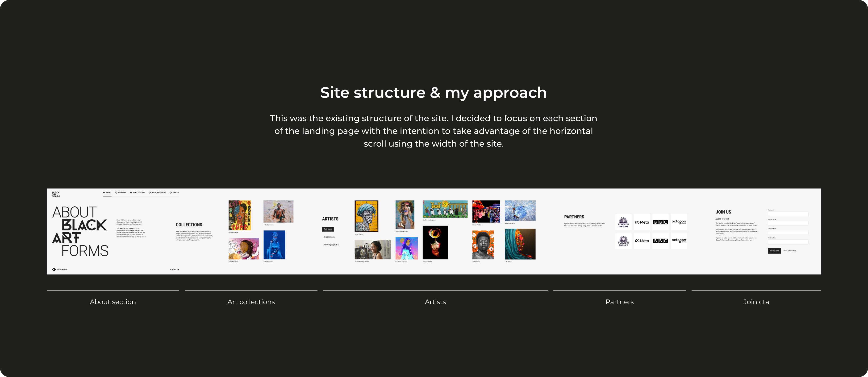Follow the Disrupt Space link

[x=134, y=231]
